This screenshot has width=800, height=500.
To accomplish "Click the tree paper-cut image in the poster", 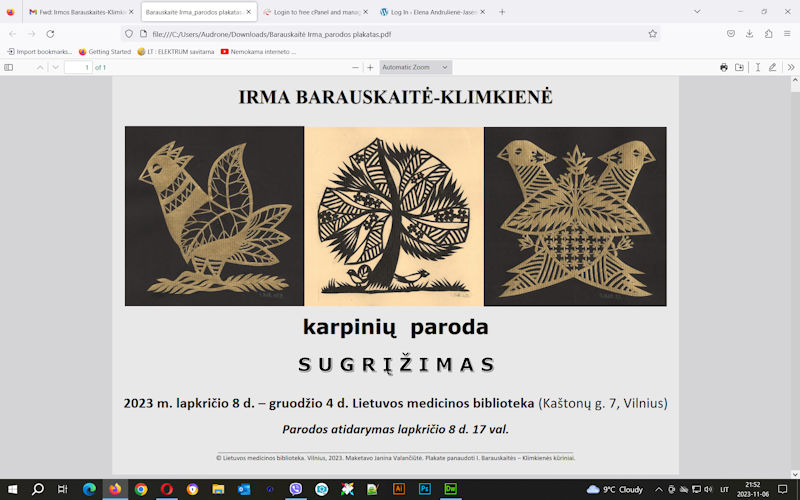I will click(x=394, y=216).
